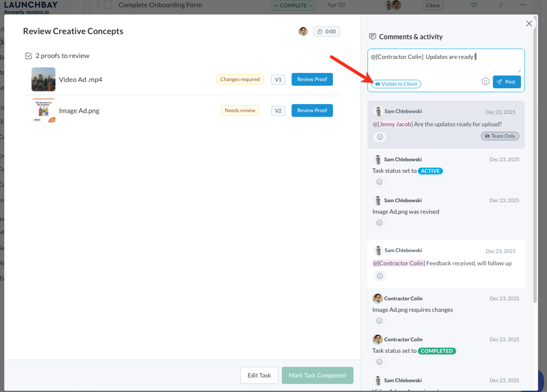Open three-dots menu in background task row

(x=523, y=5)
